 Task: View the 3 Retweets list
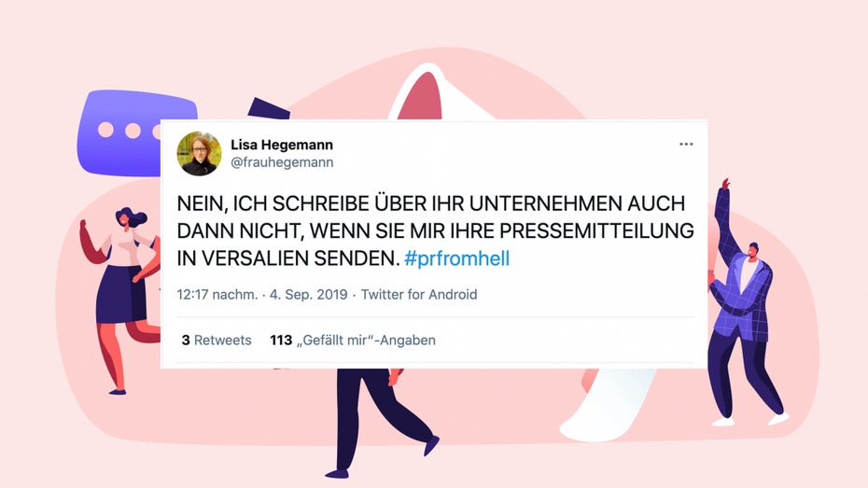point(217,340)
